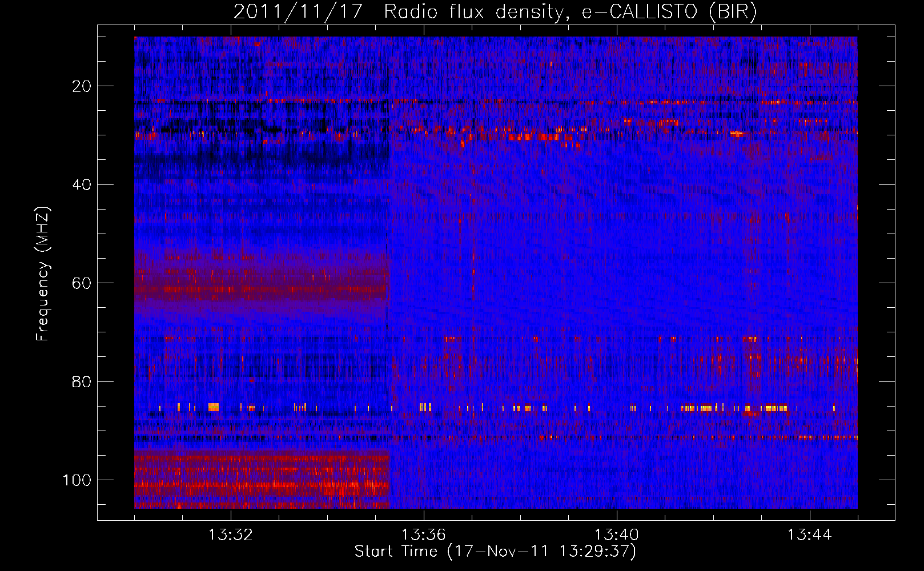924x571 pixels.
Task: Click the 60 MHz frequency tick label
Action: [x=82, y=283]
